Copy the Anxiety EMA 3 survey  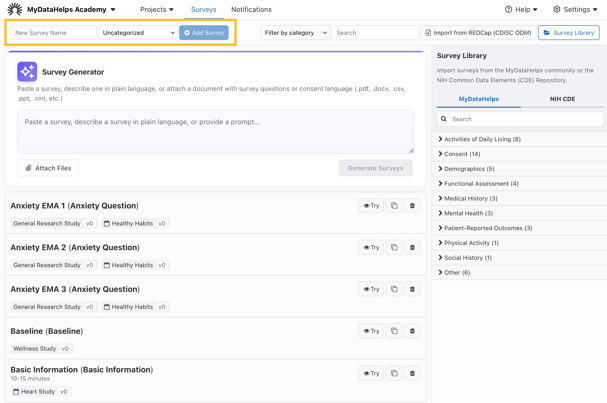pyautogui.click(x=394, y=289)
